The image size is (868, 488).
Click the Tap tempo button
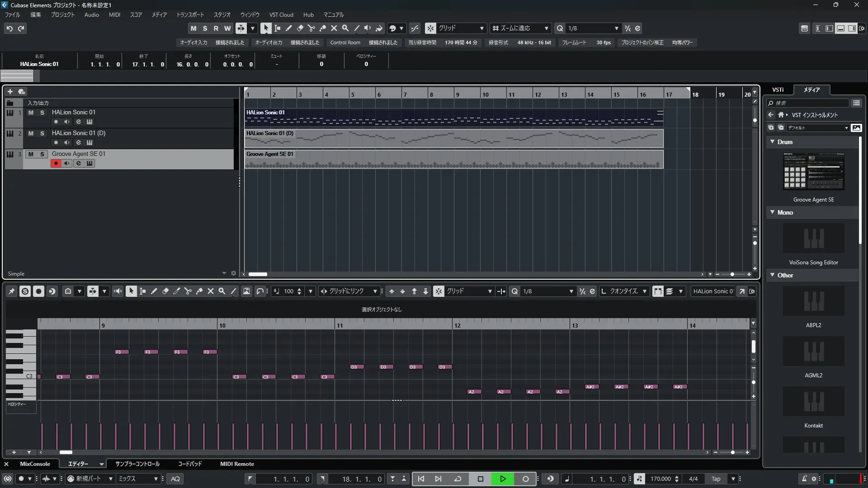pos(716,479)
